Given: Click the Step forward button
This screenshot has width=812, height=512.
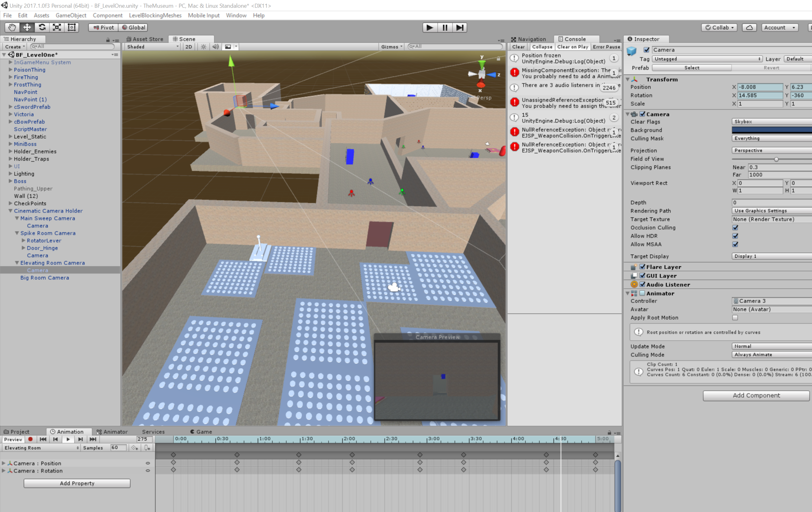Looking at the screenshot, I should coord(459,27).
